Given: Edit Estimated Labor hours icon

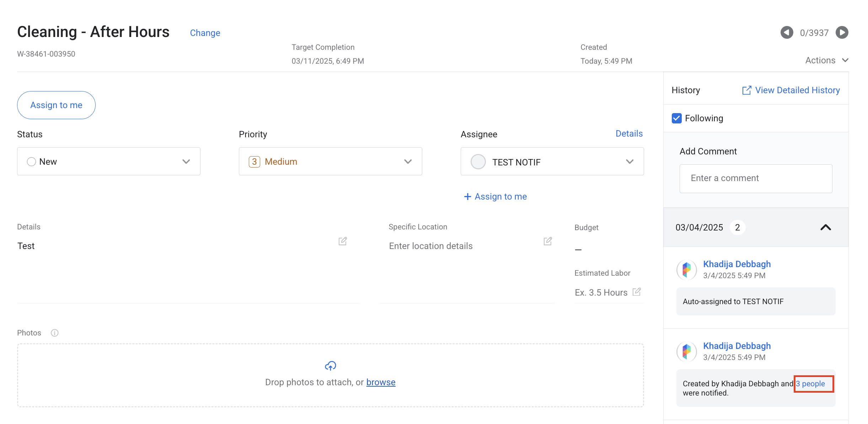Looking at the screenshot, I should 637,292.
